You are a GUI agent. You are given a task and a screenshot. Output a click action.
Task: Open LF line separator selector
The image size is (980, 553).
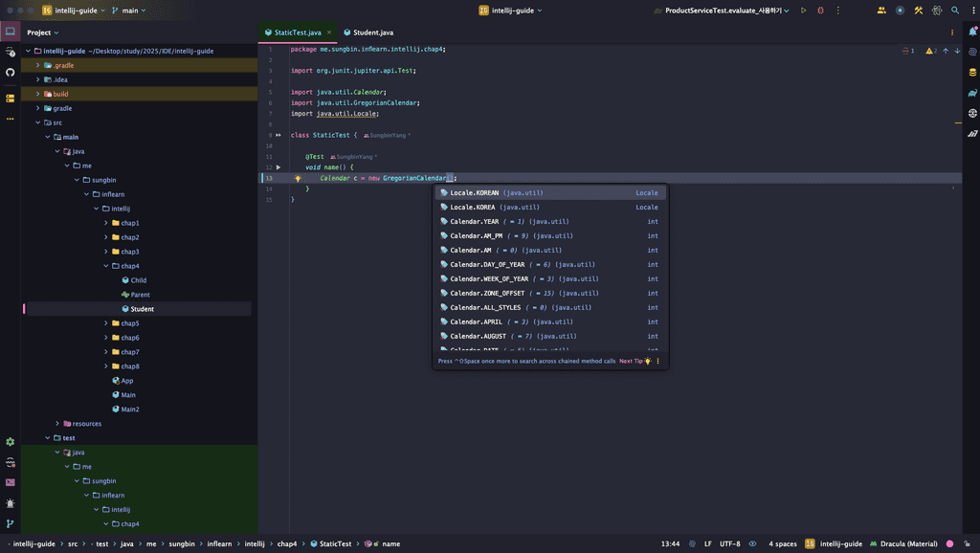click(x=708, y=543)
